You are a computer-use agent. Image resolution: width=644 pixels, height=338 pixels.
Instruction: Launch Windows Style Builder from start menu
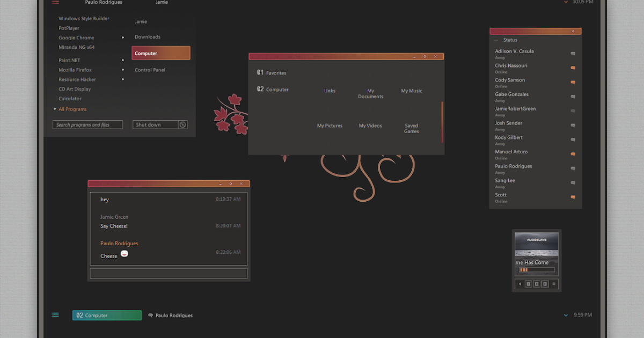84,18
